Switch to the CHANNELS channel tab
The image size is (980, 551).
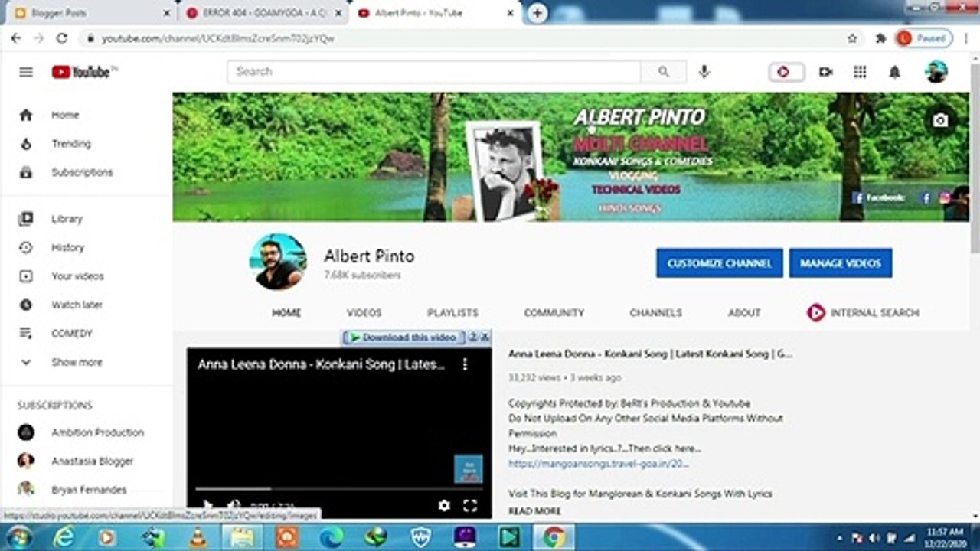click(x=655, y=312)
